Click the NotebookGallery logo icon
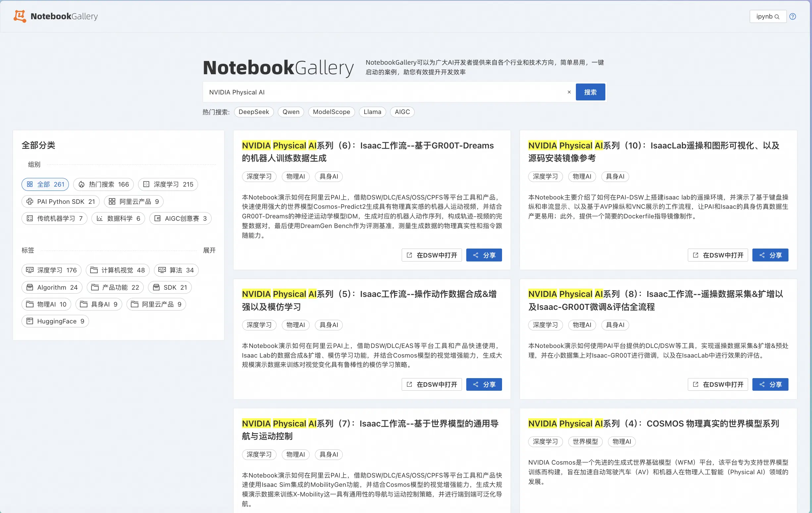 click(x=20, y=16)
